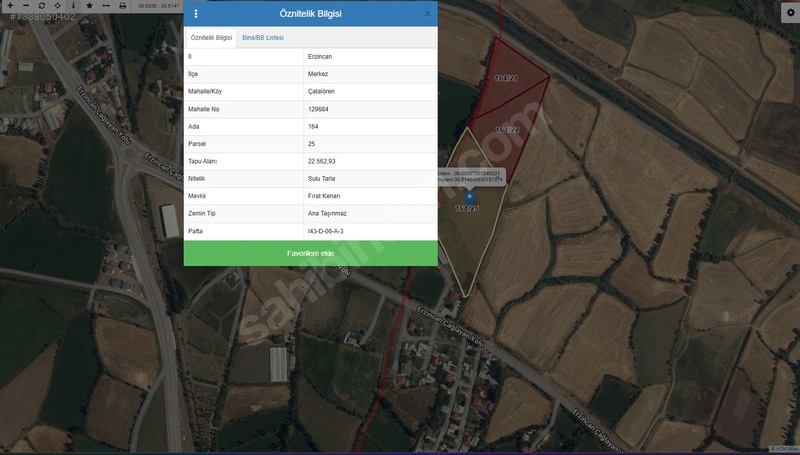Click the parcel label 164/21 on map
The width and height of the screenshot is (800, 455).
tap(506, 78)
